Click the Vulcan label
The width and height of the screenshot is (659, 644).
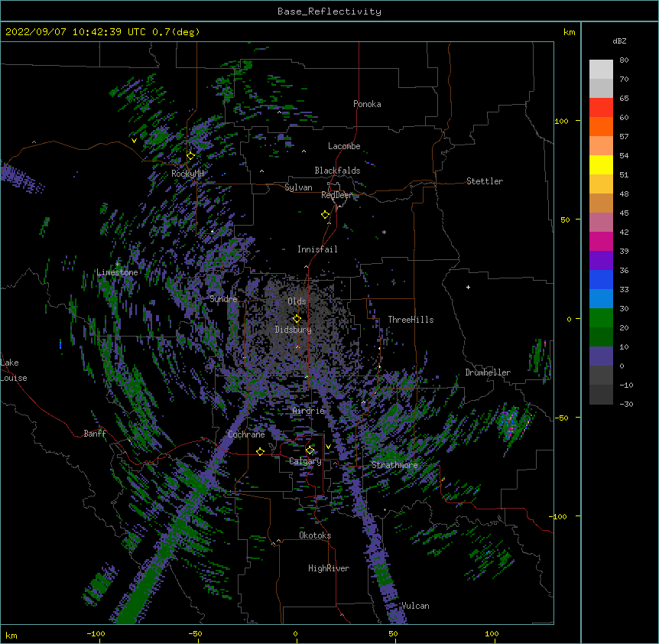coord(415,606)
